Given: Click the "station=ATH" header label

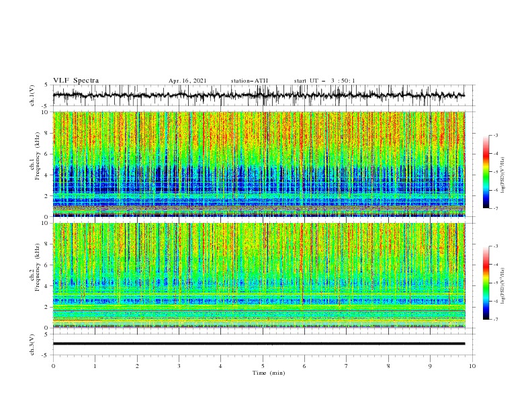Looking at the screenshot, I should (249, 81).
